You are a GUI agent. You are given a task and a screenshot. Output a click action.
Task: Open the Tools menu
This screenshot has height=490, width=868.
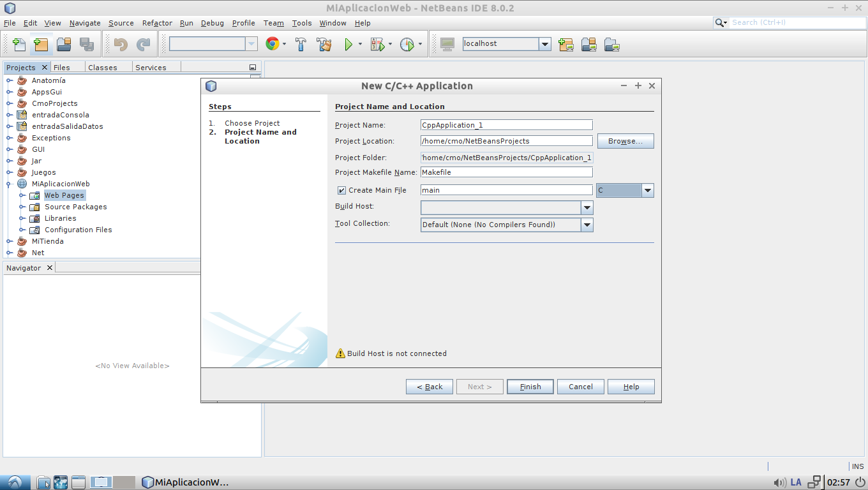click(x=302, y=23)
